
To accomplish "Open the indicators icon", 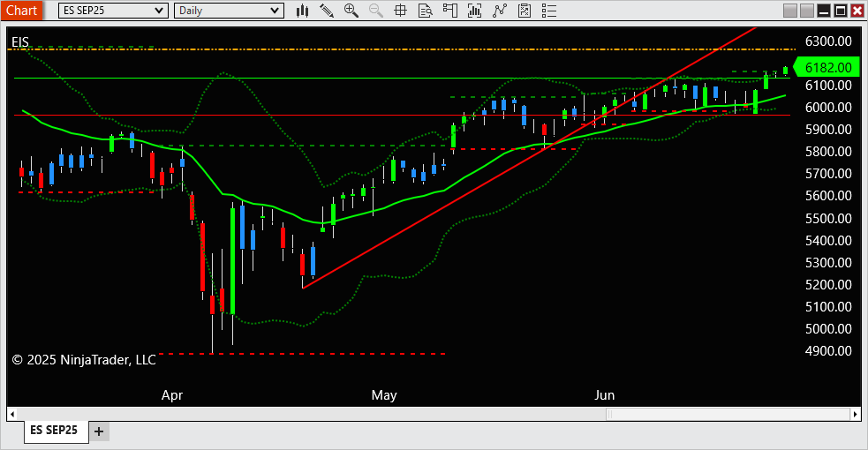I will tap(499, 11).
